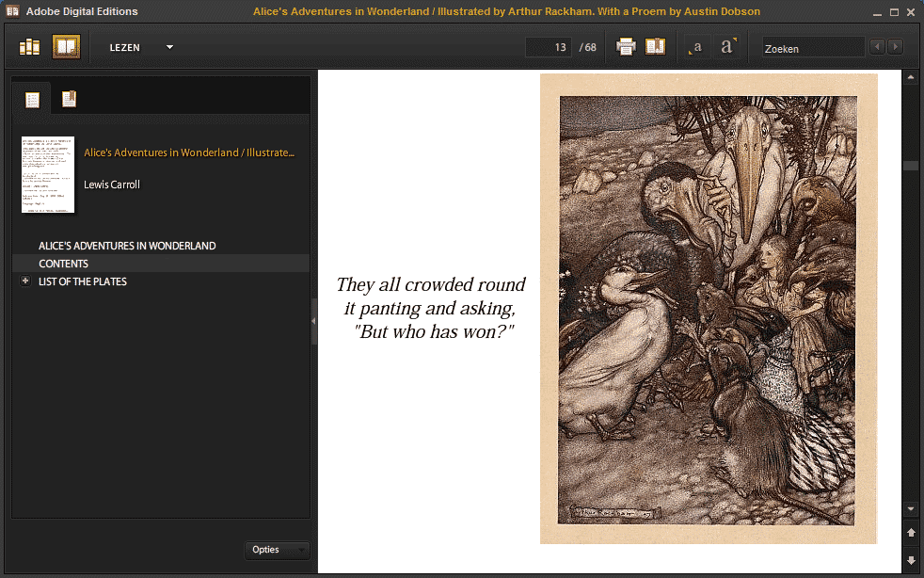Expand LIST OF THE PLATES
The height and width of the screenshot is (578, 924).
[x=25, y=281]
